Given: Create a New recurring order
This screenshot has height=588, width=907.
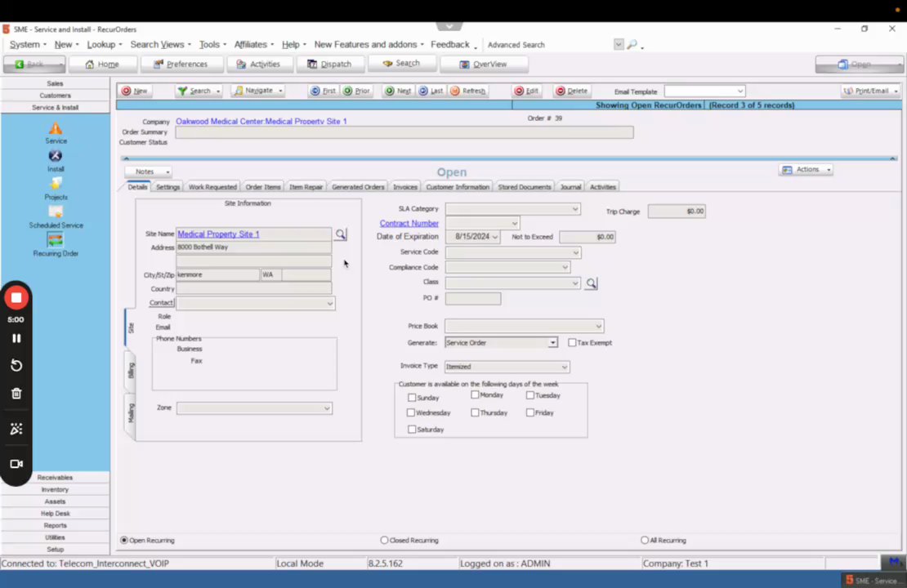Looking at the screenshot, I should click(x=135, y=91).
